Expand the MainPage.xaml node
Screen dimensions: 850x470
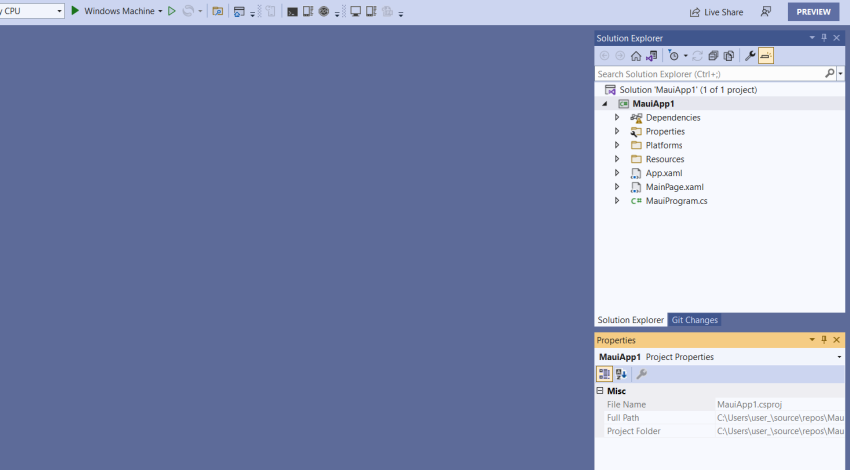(617, 186)
